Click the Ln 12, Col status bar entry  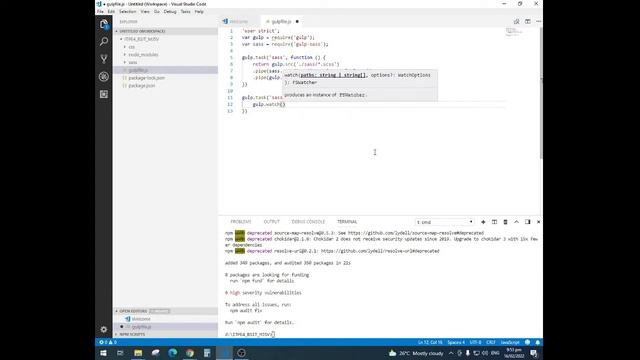click(x=430, y=342)
